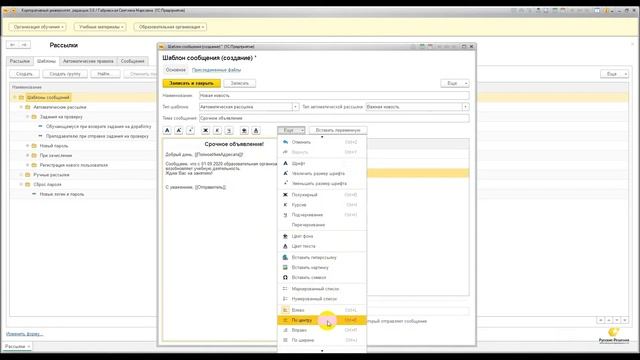The width and height of the screenshot is (640, 360).
Task: Expand Новый пароль folder
Action: click(x=28, y=146)
